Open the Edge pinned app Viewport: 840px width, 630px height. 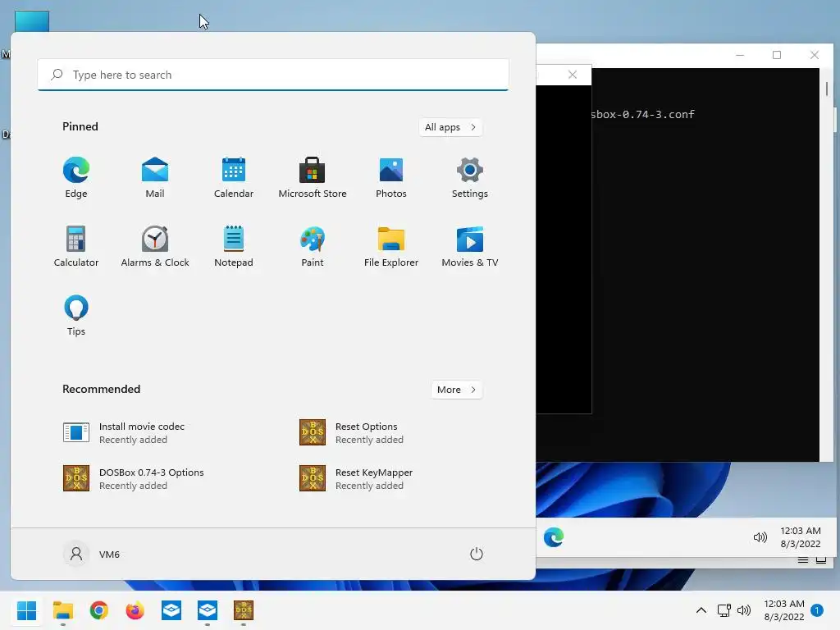click(76, 177)
